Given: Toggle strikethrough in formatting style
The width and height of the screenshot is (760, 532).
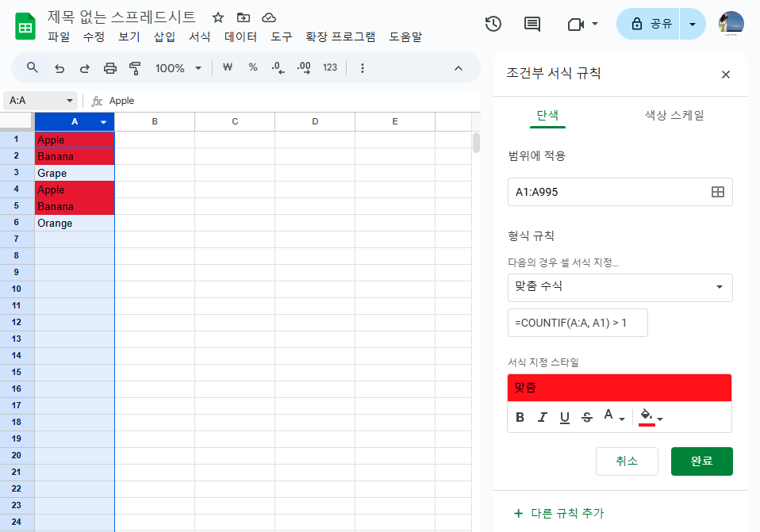Looking at the screenshot, I should pyautogui.click(x=586, y=417).
